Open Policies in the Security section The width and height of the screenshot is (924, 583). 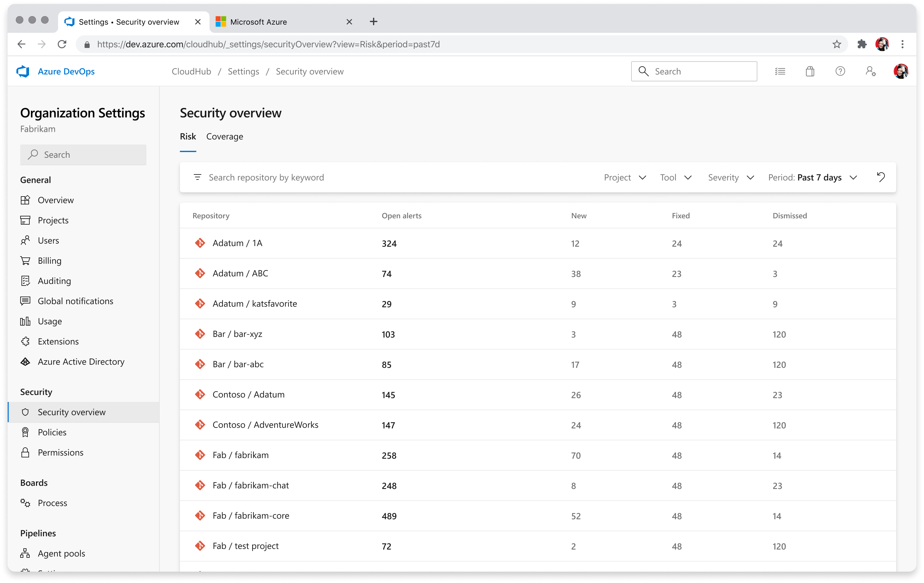coord(52,432)
